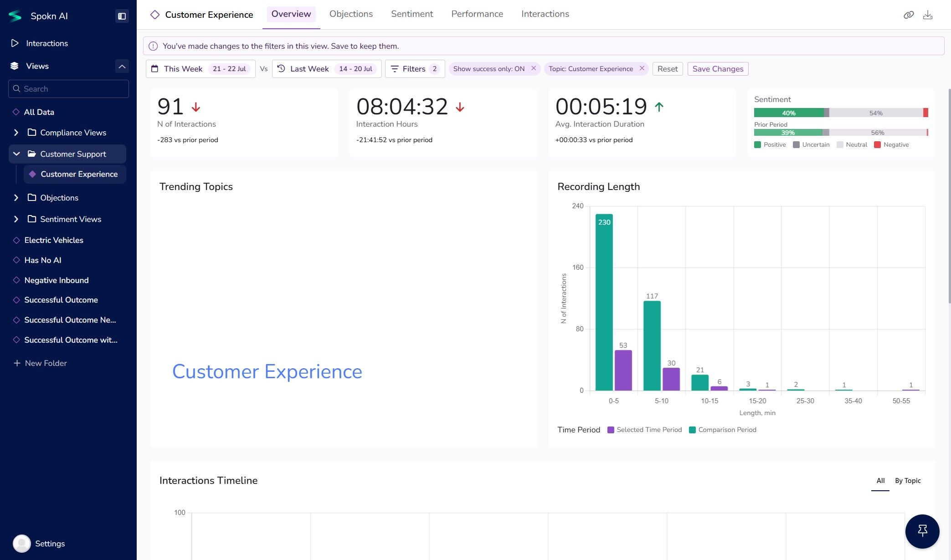
Task: Toggle Comparison Period legend item
Action: point(722,430)
